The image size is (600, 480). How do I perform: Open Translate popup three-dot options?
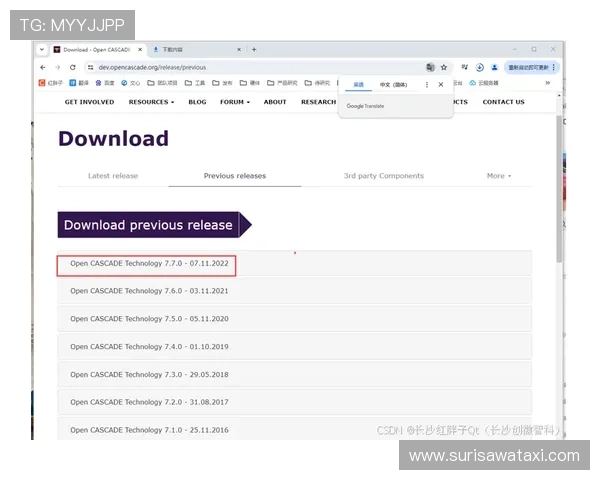[427, 85]
